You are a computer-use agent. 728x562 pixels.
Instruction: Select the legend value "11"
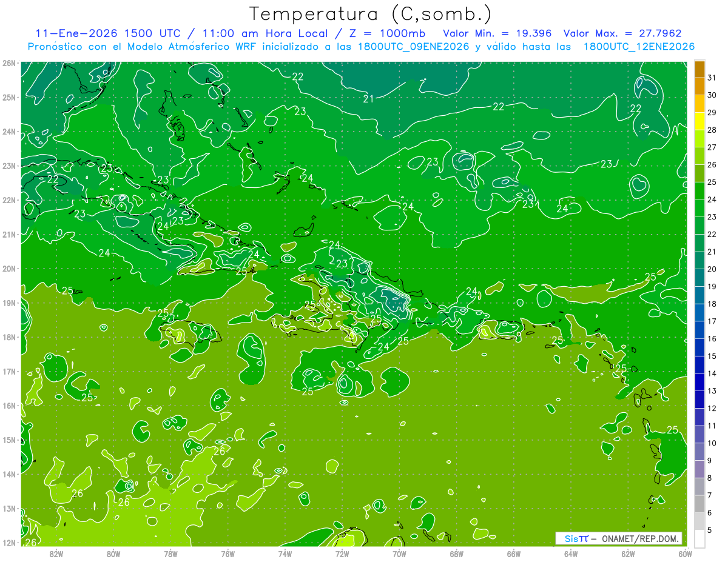(x=712, y=426)
